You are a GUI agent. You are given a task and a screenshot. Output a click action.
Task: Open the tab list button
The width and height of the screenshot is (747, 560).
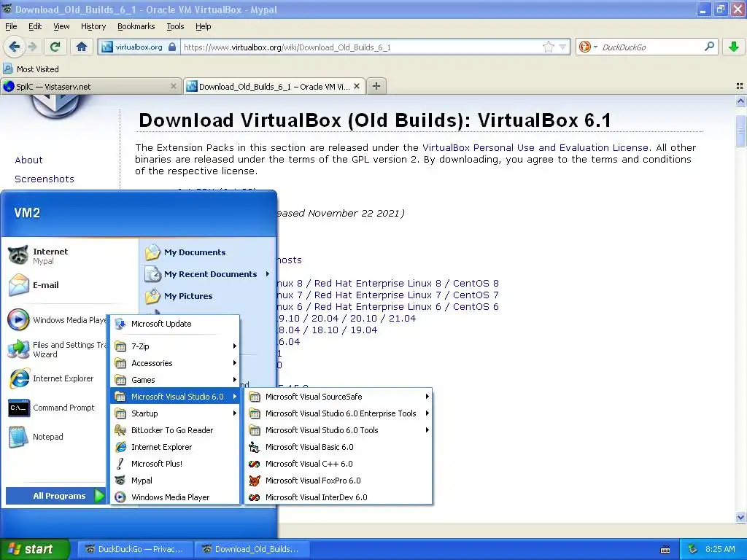[740, 86]
